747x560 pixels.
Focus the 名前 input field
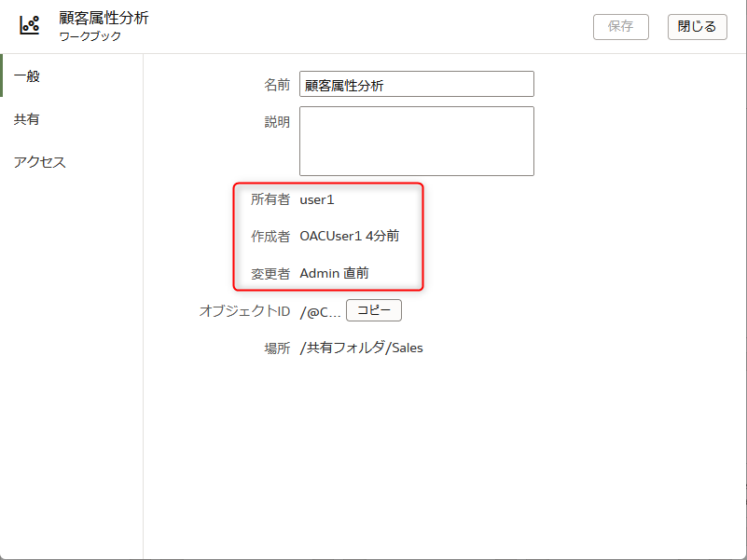point(416,84)
